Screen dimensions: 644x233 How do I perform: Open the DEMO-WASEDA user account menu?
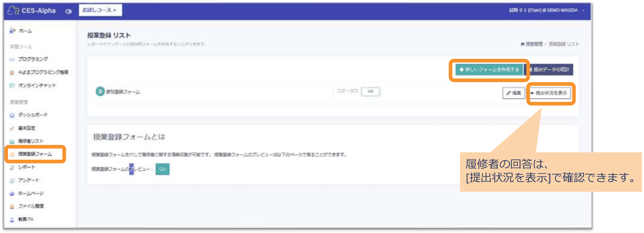point(547,10)
